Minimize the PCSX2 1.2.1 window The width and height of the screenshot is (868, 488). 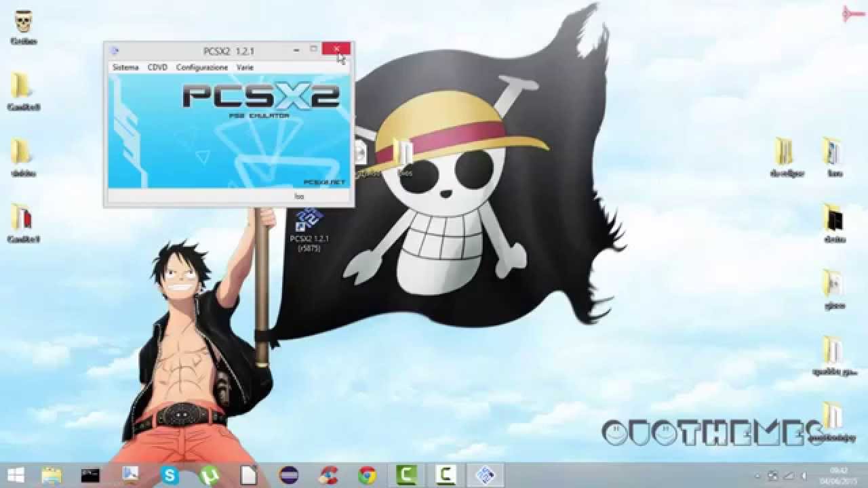297,49
